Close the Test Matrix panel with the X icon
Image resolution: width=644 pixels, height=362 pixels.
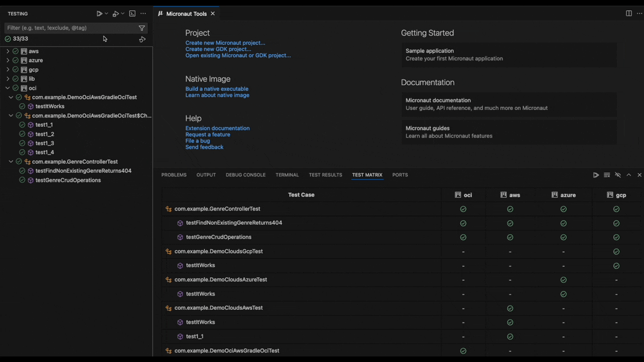[x=639, y=175]
